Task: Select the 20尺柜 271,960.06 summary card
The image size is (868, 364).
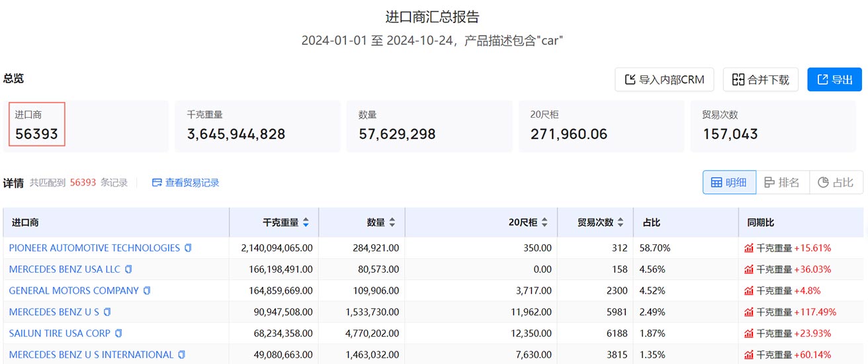Action: (x=601, y=126)
